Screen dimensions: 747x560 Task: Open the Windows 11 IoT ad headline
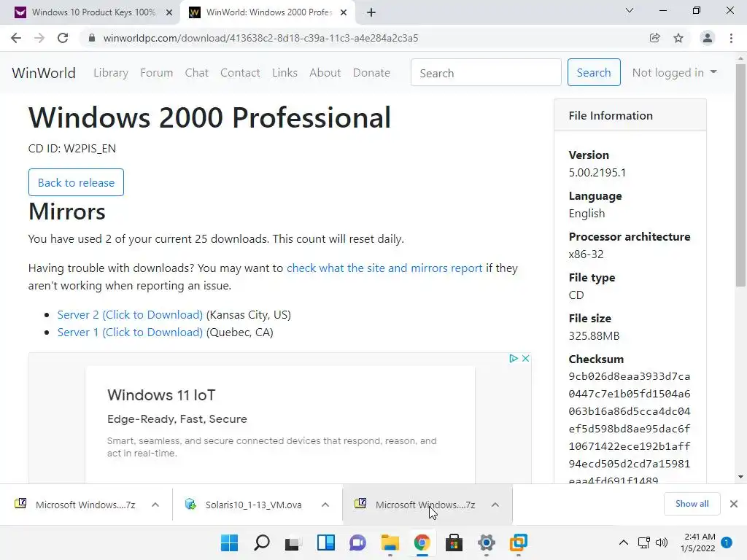coord(161,395)
